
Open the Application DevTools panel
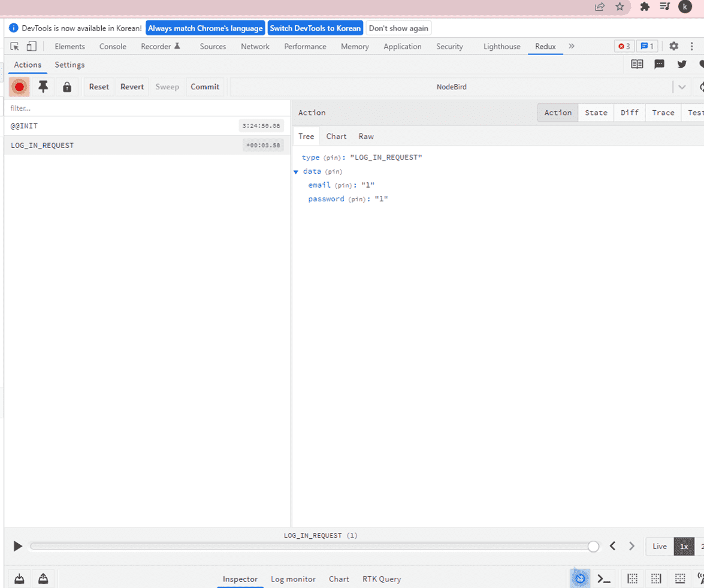click(402, 46)
